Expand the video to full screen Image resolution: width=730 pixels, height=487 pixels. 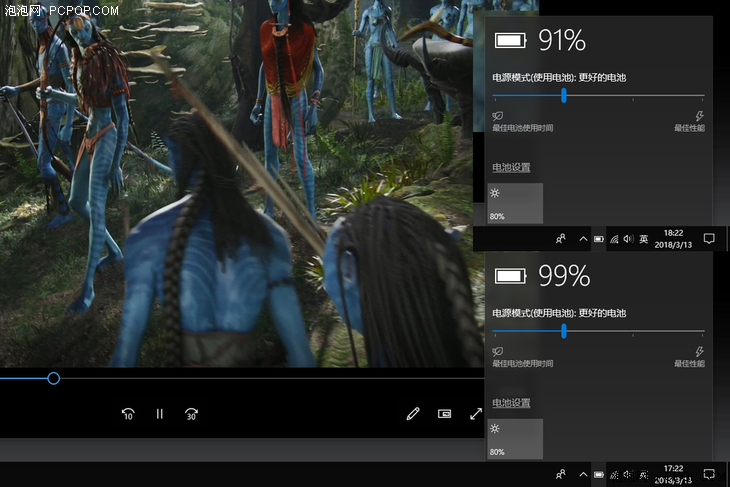[476, 414]
